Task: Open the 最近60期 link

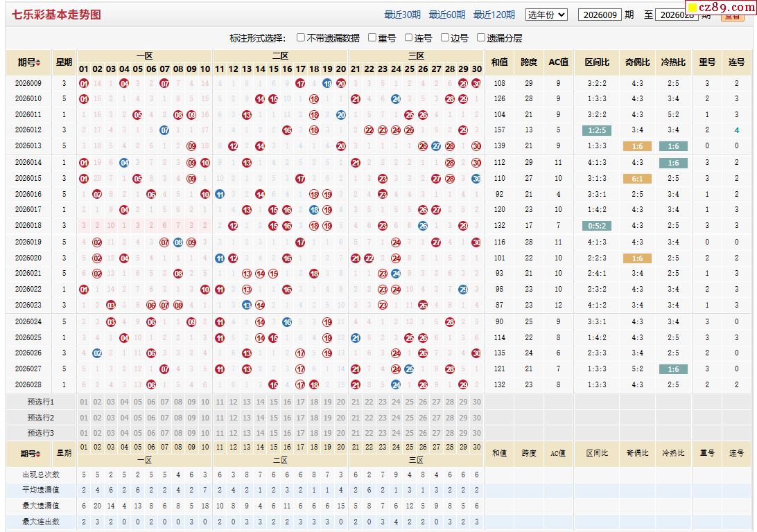Action: 447,15
